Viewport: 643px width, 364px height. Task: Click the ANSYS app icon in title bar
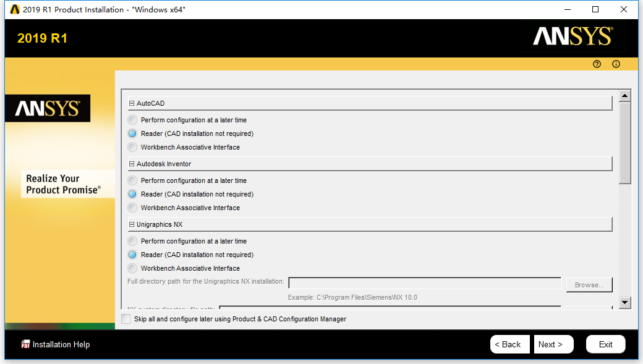[15, 9]
